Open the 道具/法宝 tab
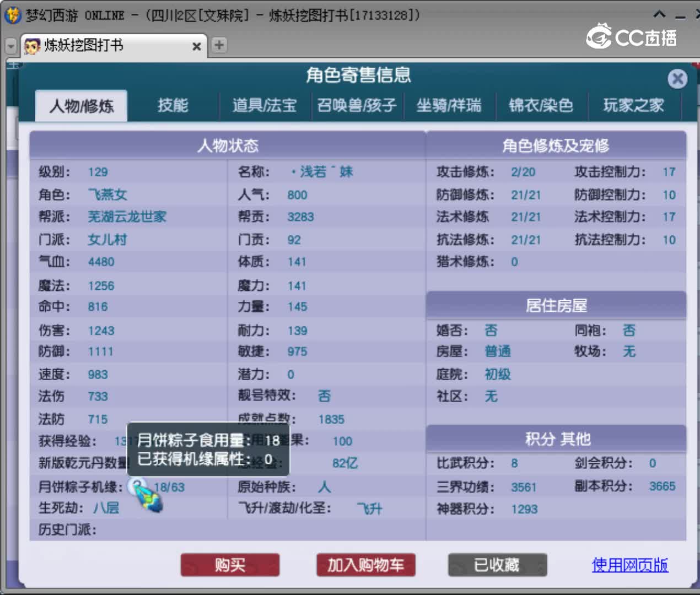The width and height of the screenshot is (700, 595). 265,105
